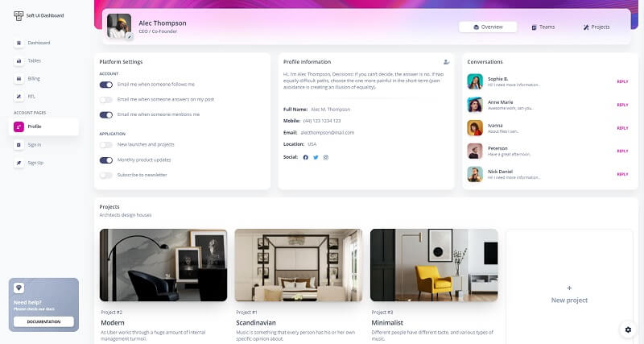The width and height of the screenshot is (644, 344).
Task: Click Sophie B.'s avatar
Action: tap(475, 81)
